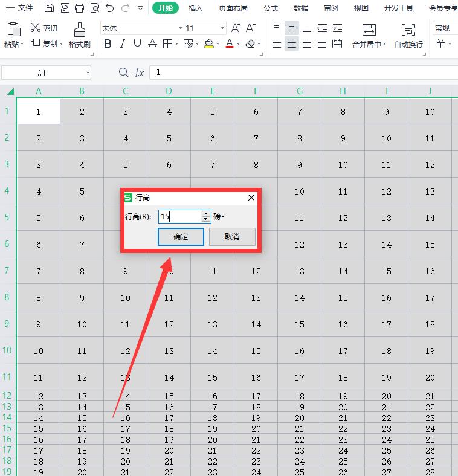This screenshot has height=476, width=458.
Task: Click the fx insert function icon
Action: (139, 72)
